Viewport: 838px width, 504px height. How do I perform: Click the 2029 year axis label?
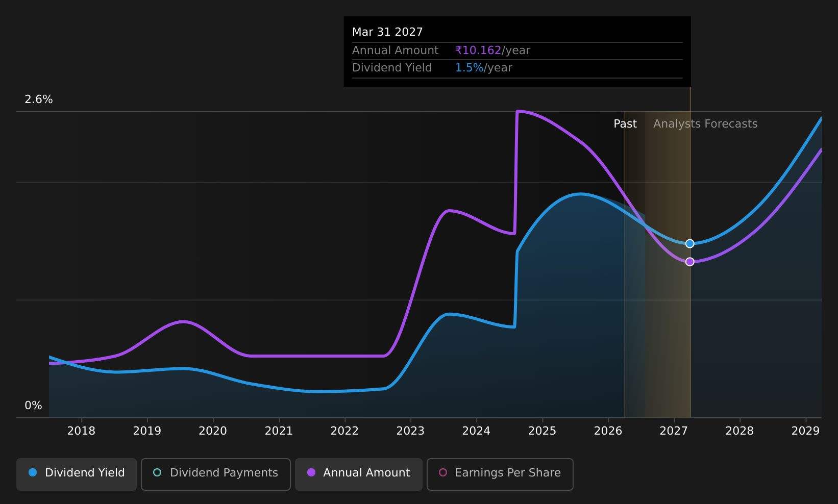coord(805,431)
